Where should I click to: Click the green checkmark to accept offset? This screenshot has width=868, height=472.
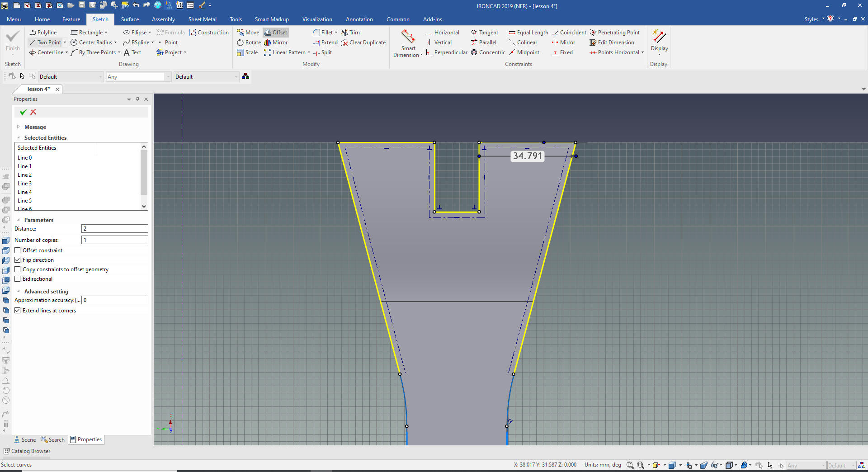[x=23, y=112]
